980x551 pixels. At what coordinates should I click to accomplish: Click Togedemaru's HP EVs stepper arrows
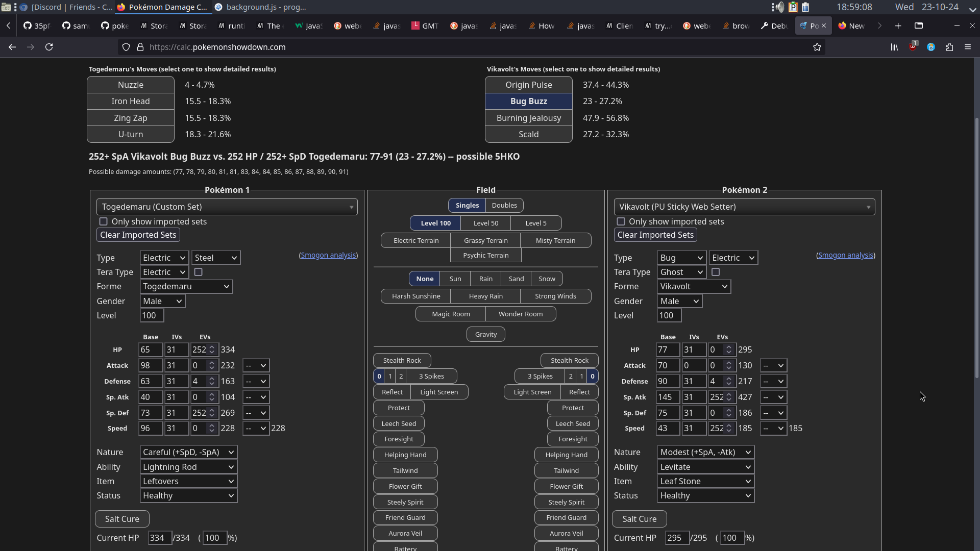coord(212,349)
